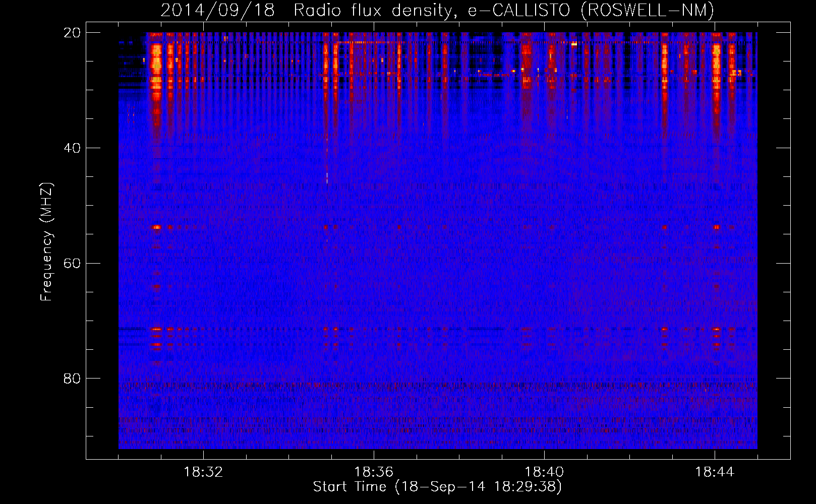The image size is (816, 504).
Task: Click the 20 MHz frequency tick label
Action: coord(72,33)
